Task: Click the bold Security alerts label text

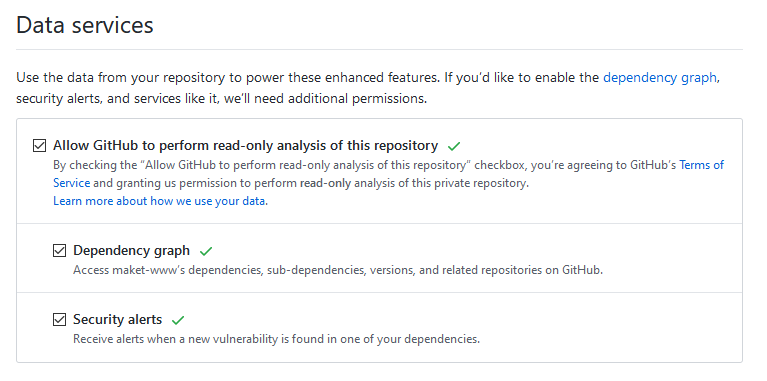Action: click(117, 319)
